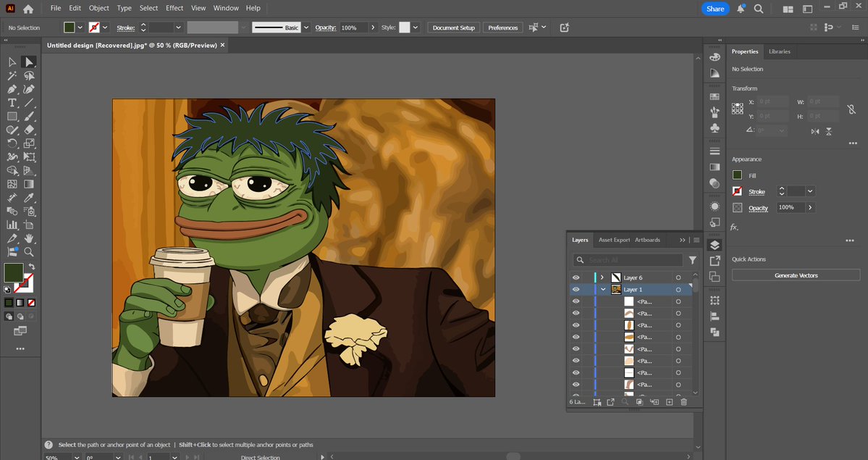
Task: Click Create New Layer icon
Action: coord(669,402)
